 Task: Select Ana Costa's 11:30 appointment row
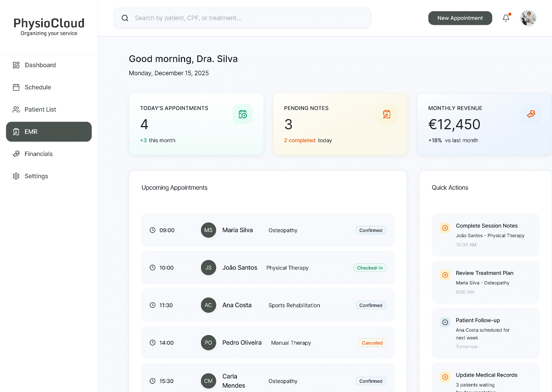pos(268,305)
